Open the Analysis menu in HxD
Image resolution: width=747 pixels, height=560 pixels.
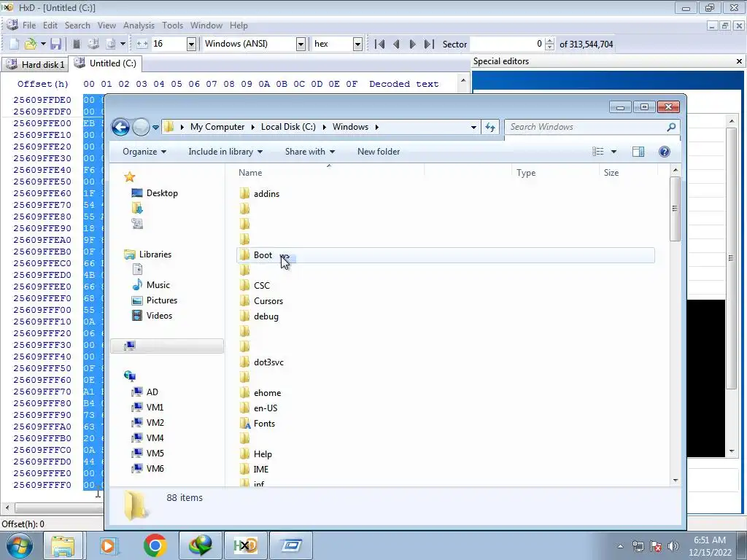[139, 26]
